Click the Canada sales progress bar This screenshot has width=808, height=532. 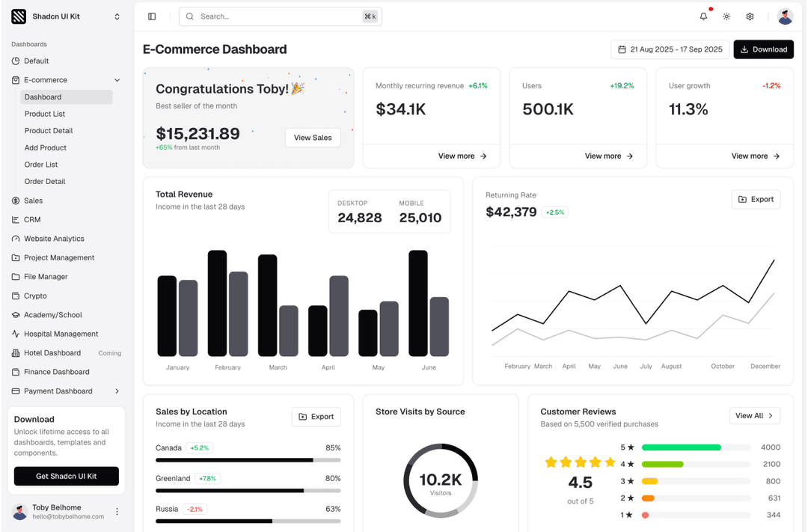247,458
